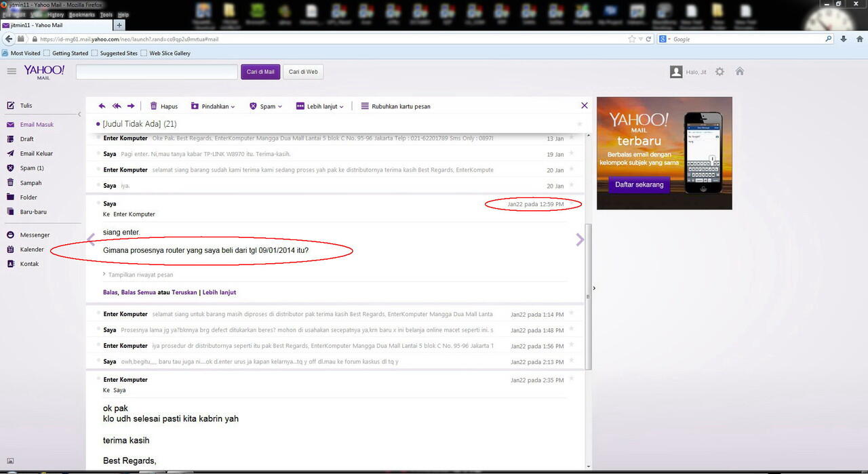Image resolution: width=868 pixels, height=474 pixels.
Task: Open Baru-baru in the sidebar
Action: tap(26, 212)
